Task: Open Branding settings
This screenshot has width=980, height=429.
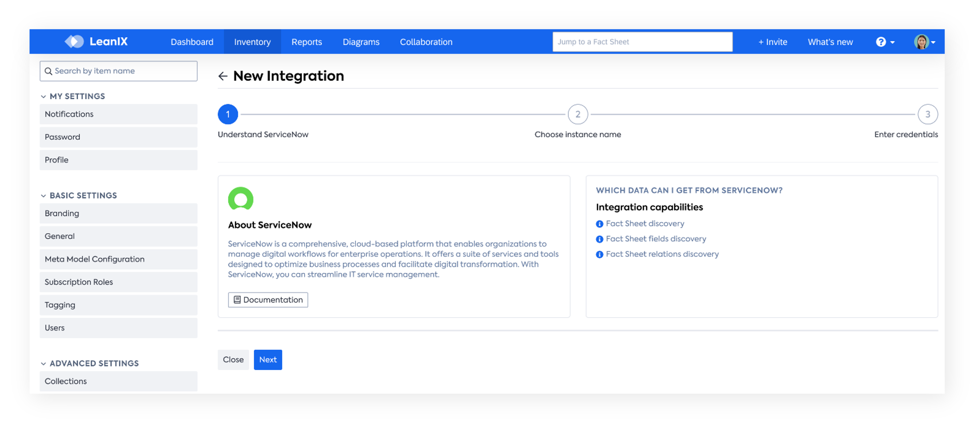Action: coord(118,214)
